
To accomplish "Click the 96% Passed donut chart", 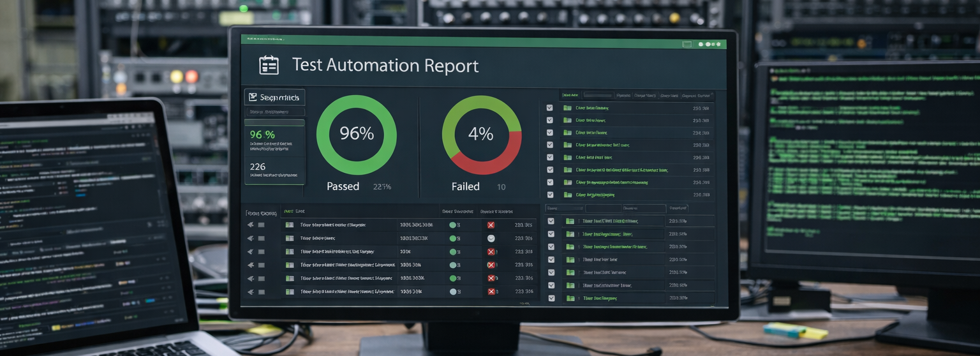I will [356, 135].
